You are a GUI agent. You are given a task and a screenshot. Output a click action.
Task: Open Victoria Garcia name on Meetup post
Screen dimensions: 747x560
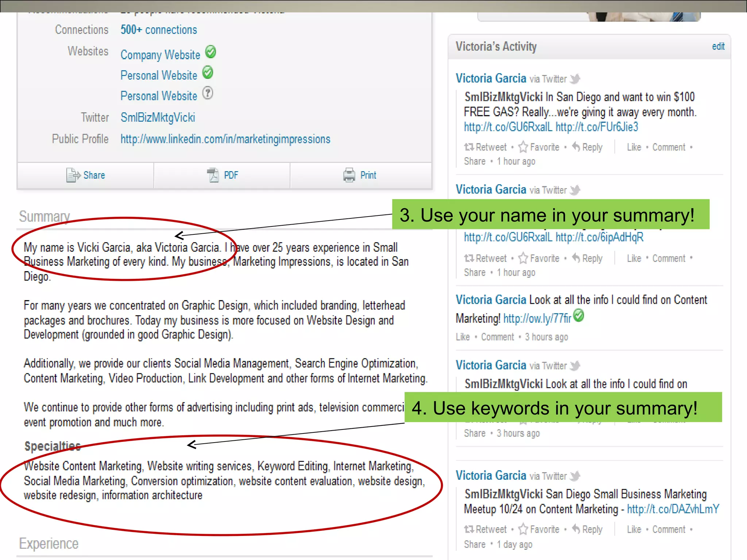[x=491, y=475]
